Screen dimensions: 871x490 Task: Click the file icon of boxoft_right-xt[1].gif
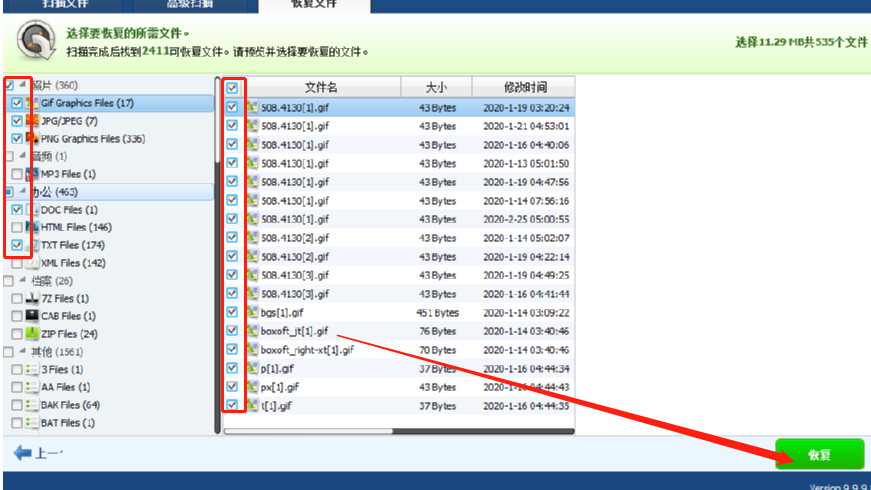[252, 350]
